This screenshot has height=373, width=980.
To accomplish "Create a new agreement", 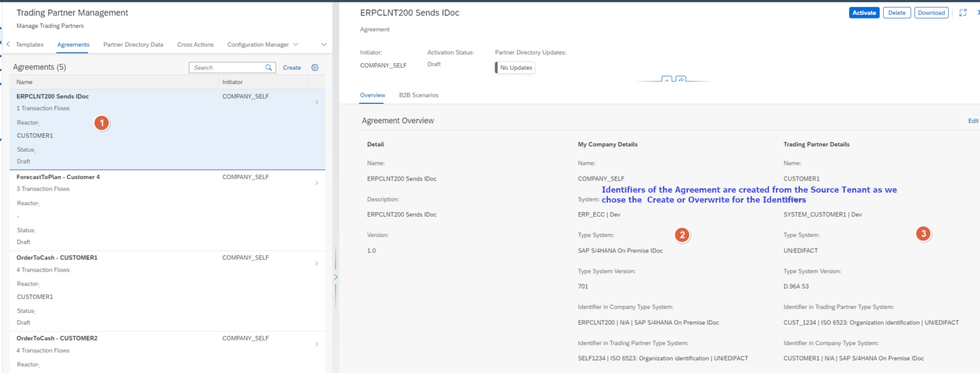I will pos(292,67).
